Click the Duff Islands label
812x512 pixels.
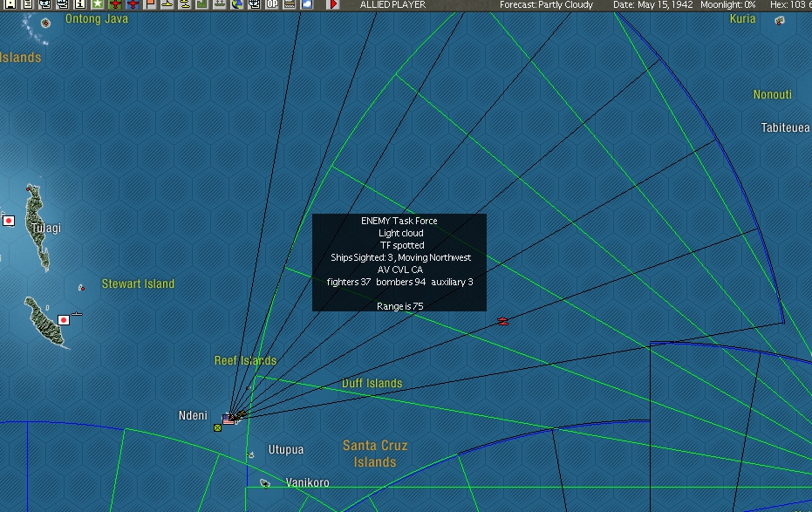[372, 383]
